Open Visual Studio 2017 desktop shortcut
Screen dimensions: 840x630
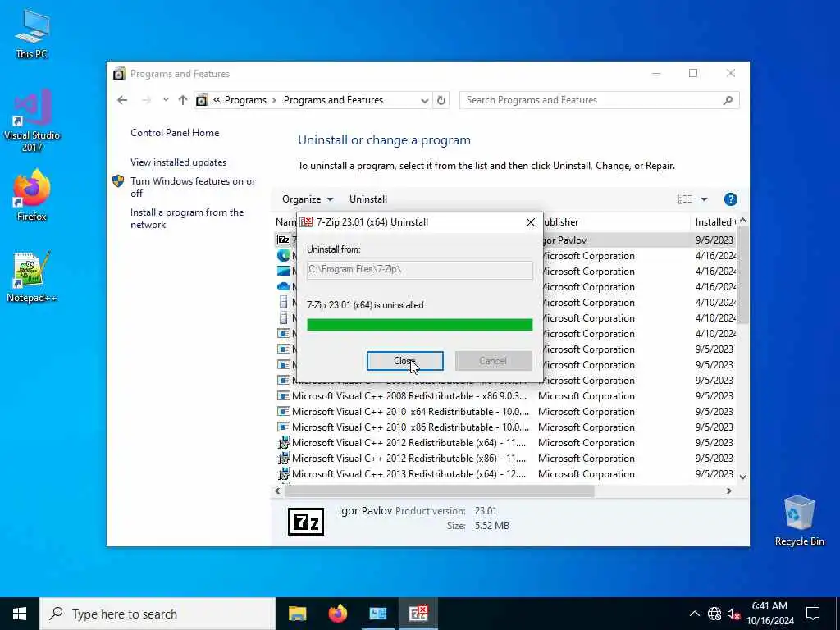click(x=32, y=120)
